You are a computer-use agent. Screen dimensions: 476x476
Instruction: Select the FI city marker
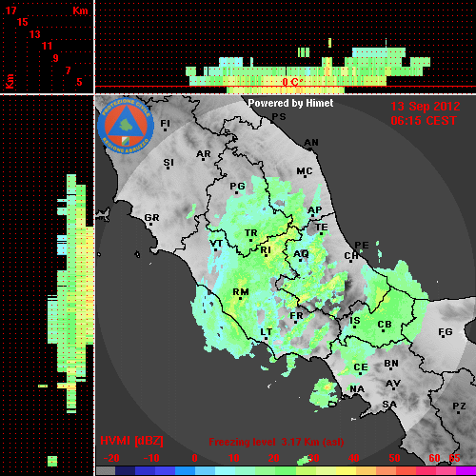point(165,129)
